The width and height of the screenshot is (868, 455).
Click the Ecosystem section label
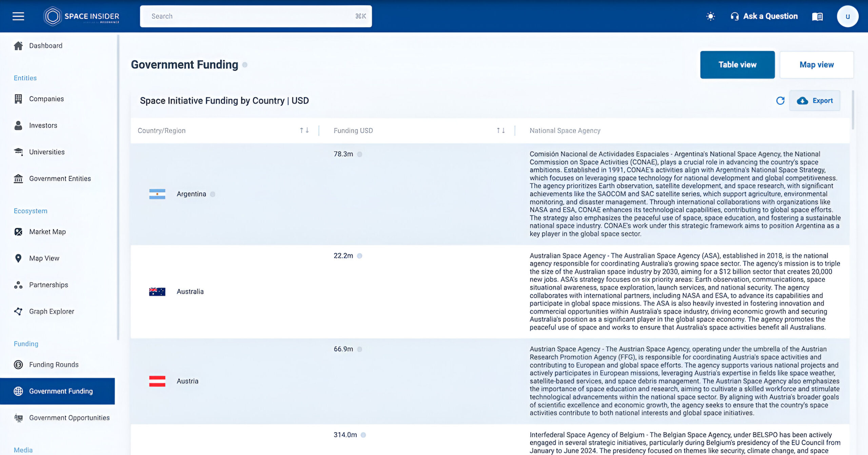click(x=31, y=211)
